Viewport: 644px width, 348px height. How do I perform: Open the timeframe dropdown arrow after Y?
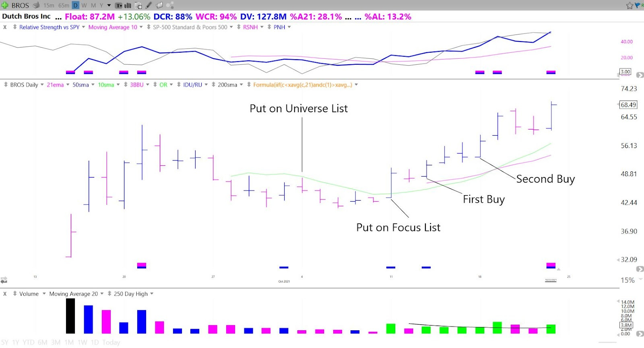109,6
